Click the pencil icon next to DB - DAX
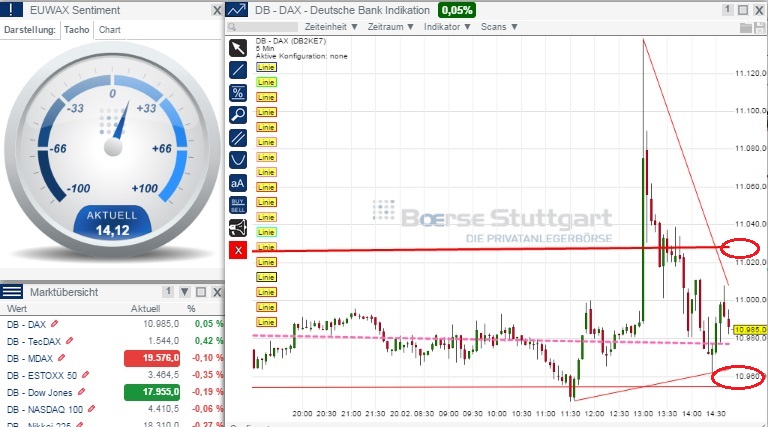Image resolution: width=768 pixels, height=427 pixels. click(x=54, y=324)
